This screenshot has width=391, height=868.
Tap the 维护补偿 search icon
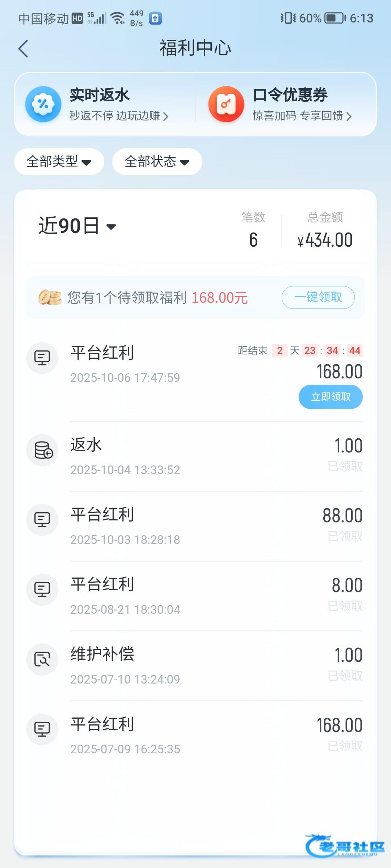(42, 659)
